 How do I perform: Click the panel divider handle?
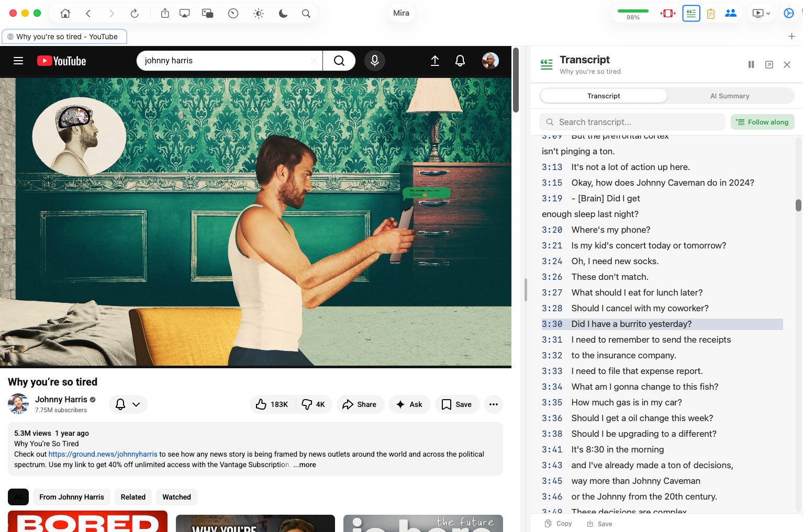point(526,289)
